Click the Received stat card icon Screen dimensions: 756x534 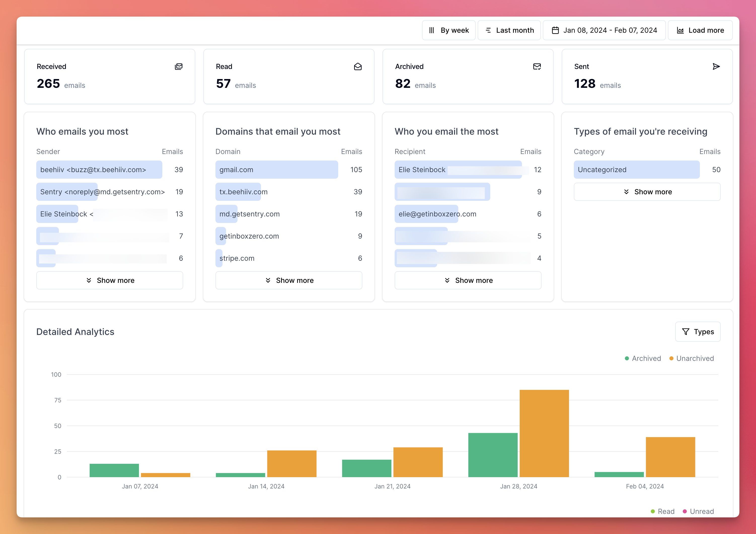[x=178, y=67]
